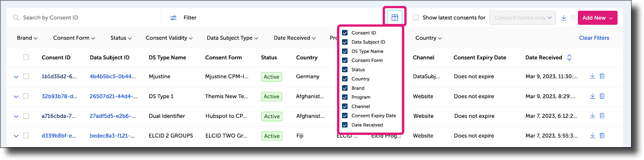Screen dimensions: 644x160
Task: Open data subject 26507d21-44d4-... link
Action: coord(114,96)
